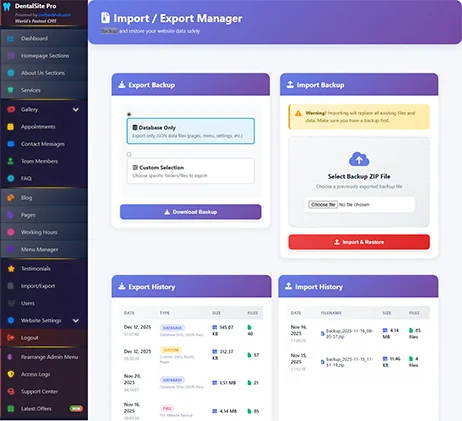462x421 pixels.
Task: Click the Choose file button
Action: coord(323,205)
